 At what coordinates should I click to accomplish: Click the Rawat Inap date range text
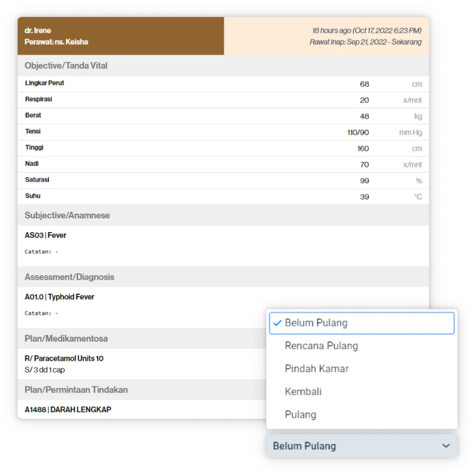(x=365, y=42)
